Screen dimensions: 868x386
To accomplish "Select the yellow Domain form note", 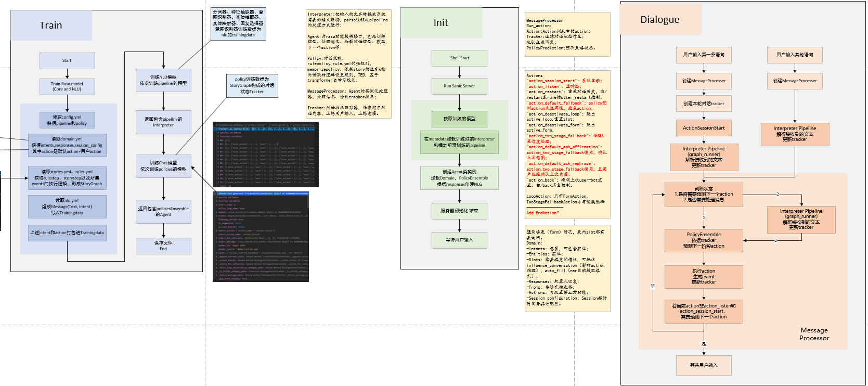I will coord(567,268).
